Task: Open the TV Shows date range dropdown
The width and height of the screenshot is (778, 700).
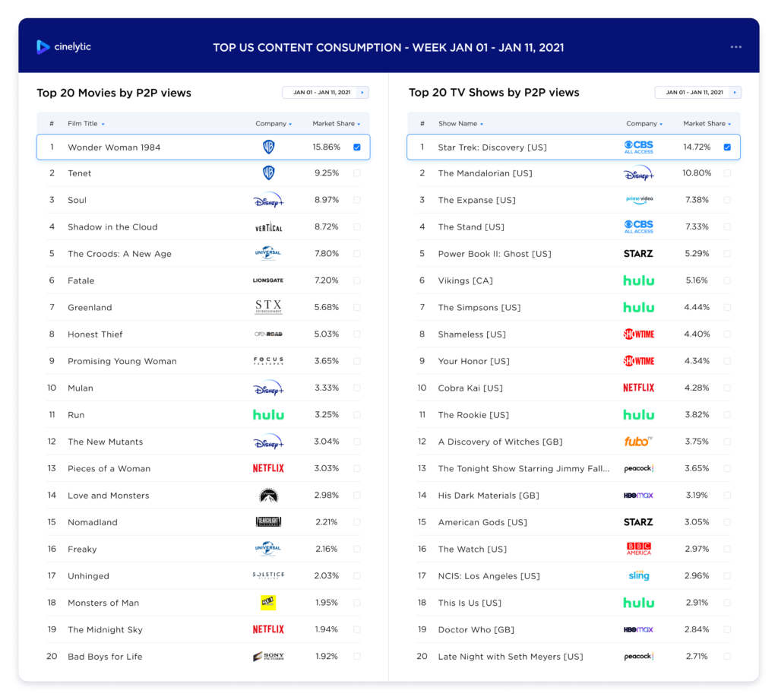Action: [x=698, y=92]
